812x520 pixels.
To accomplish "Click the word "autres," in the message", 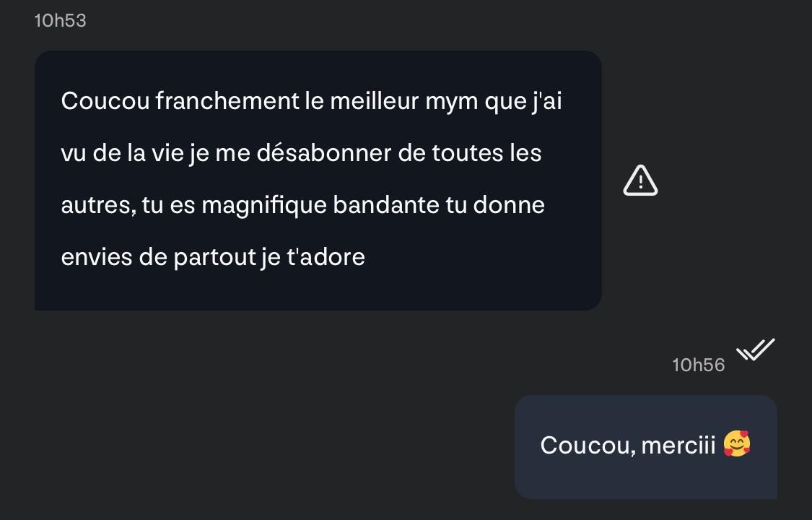I will 98,206.
